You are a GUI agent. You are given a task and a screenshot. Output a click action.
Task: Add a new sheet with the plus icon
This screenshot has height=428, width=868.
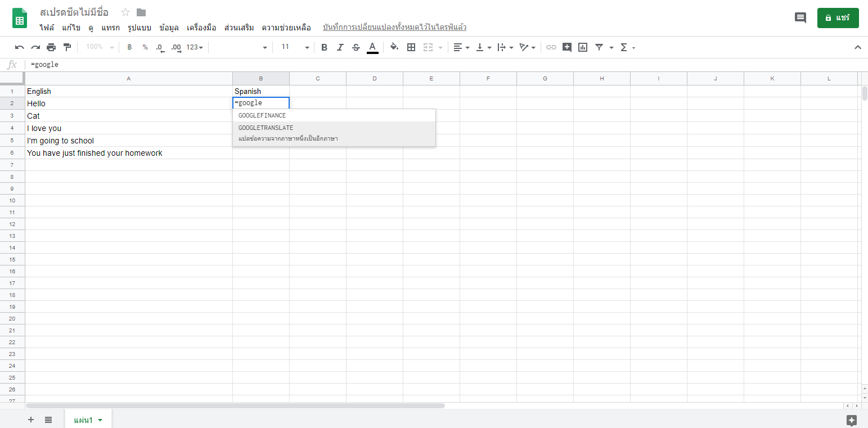pyautogui.click(x=31, y=420)
